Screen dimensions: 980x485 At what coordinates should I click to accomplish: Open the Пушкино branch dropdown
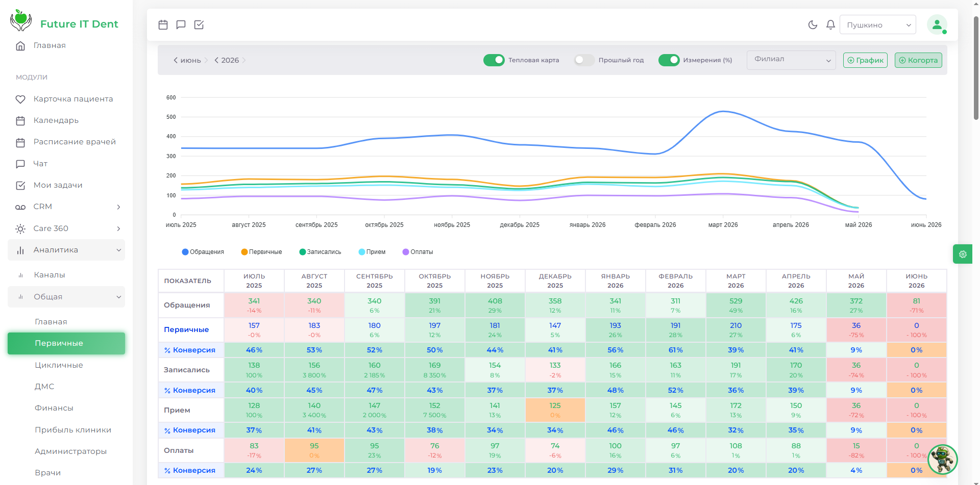click(878, 24)
